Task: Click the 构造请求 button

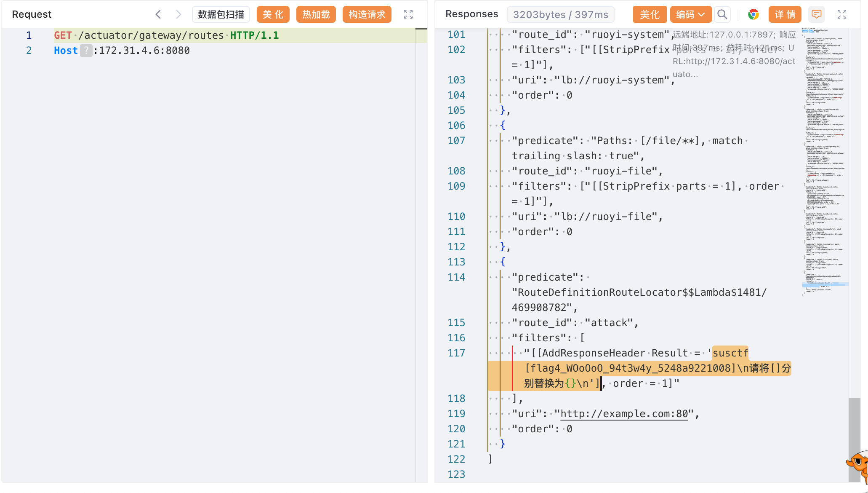Action: [x=367, y=14]
